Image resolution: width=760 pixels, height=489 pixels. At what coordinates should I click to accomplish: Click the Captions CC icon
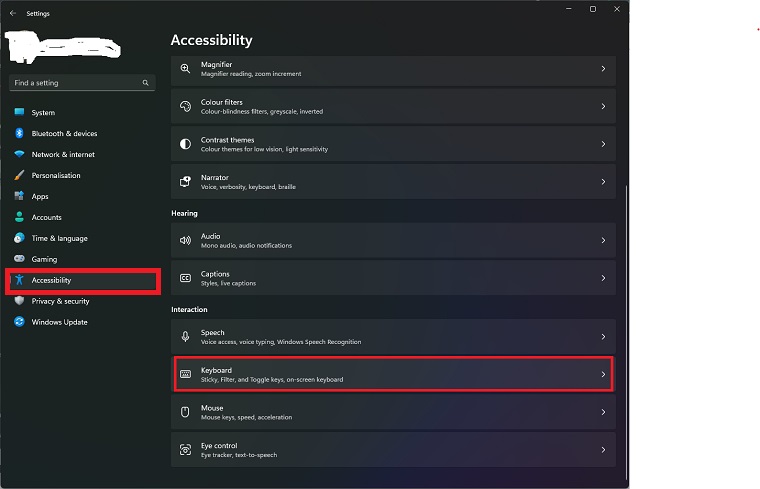point(185,278)
